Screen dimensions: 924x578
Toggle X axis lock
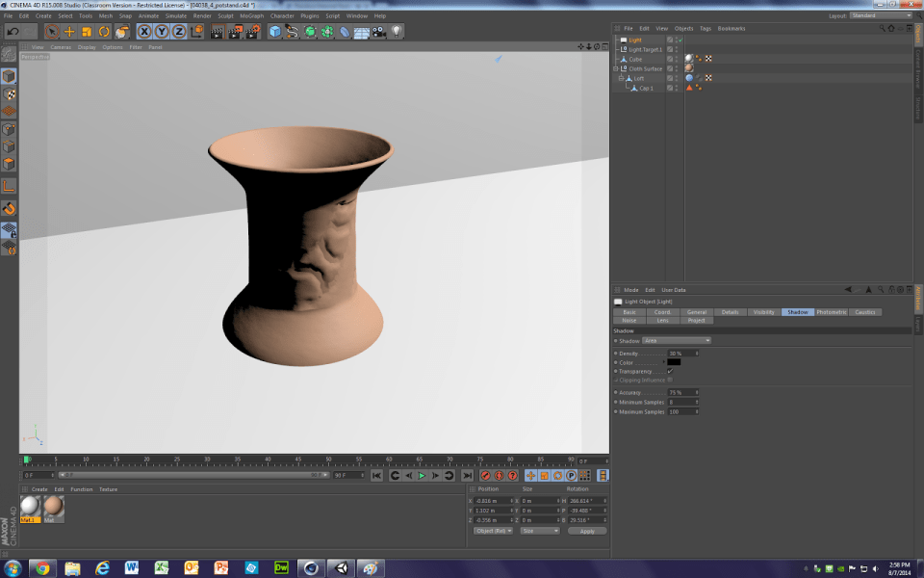click(x=144, y=32)
